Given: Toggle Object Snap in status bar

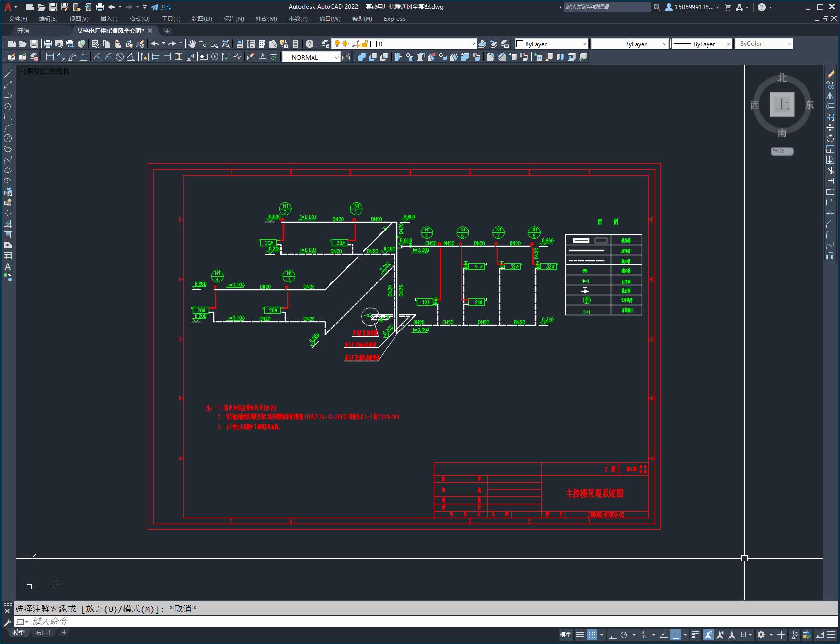Looking at the screenshot, I should (675, 634).
